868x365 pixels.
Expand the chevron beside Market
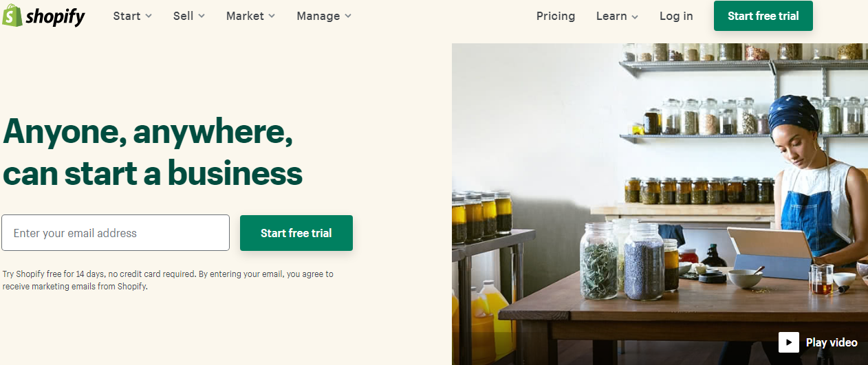point(272,16)
